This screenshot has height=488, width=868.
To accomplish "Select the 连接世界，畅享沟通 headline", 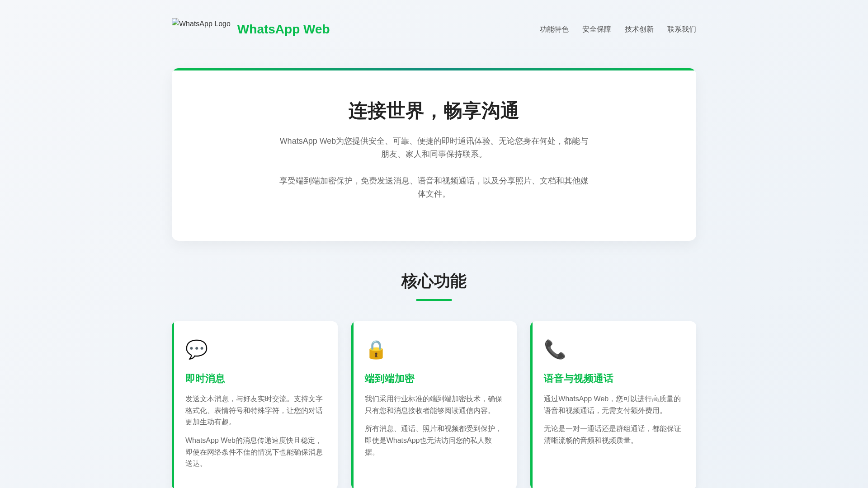I will (x=434, y=111).
